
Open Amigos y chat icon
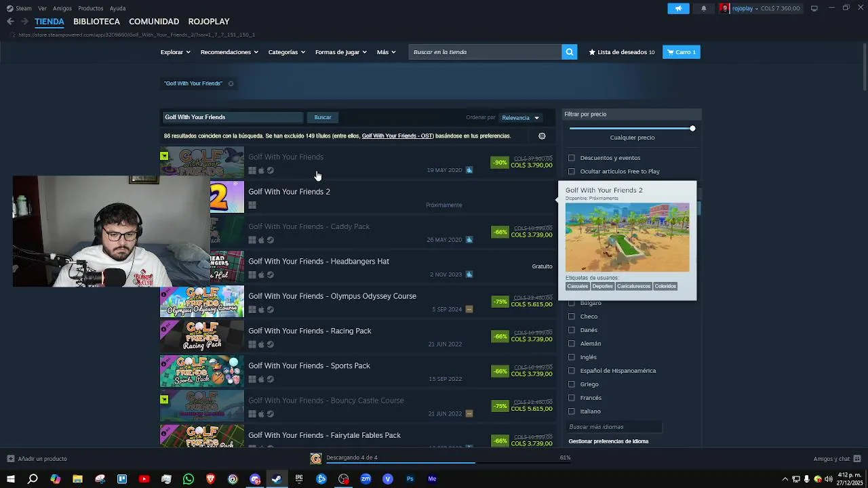857,459
